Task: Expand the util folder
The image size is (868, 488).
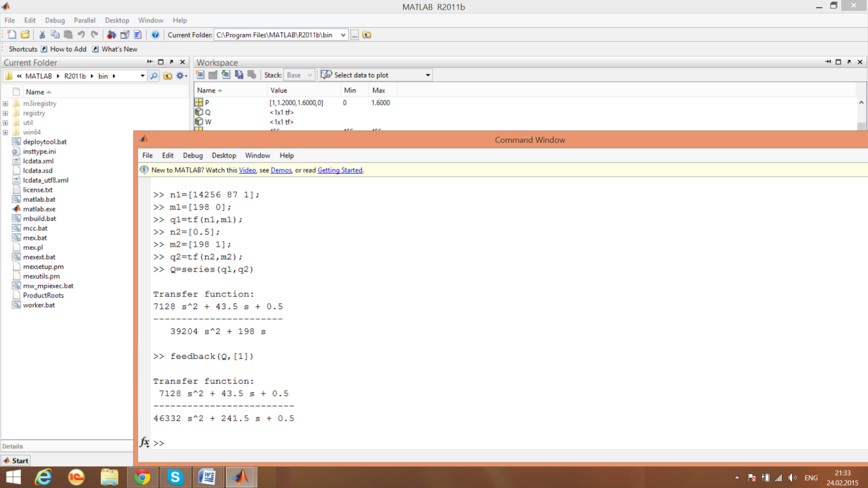Action: coord(5,123)
